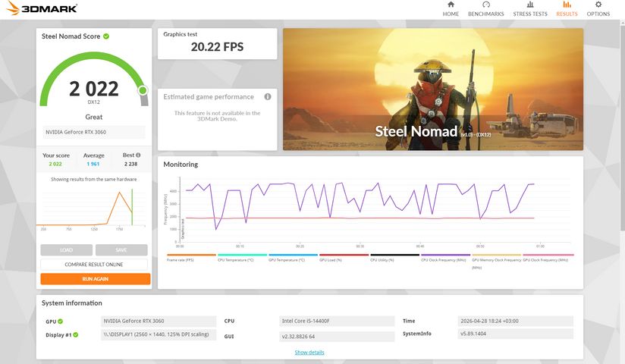Image resolution: width=625 pixels, height=364 pixels.
Task: Click the RUN AGAIN button
Action: 96,278
